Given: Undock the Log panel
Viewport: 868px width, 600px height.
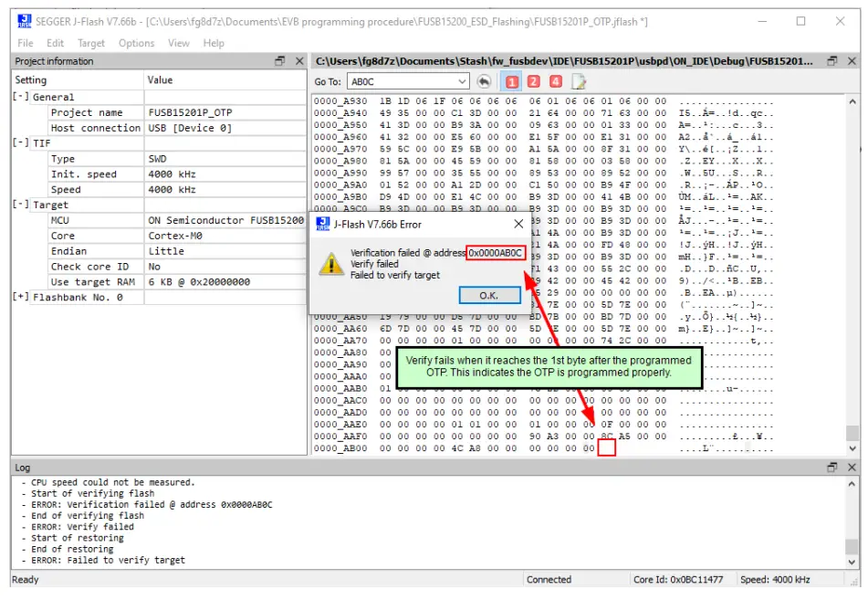Looking at the screenshot, I should 832,467.
